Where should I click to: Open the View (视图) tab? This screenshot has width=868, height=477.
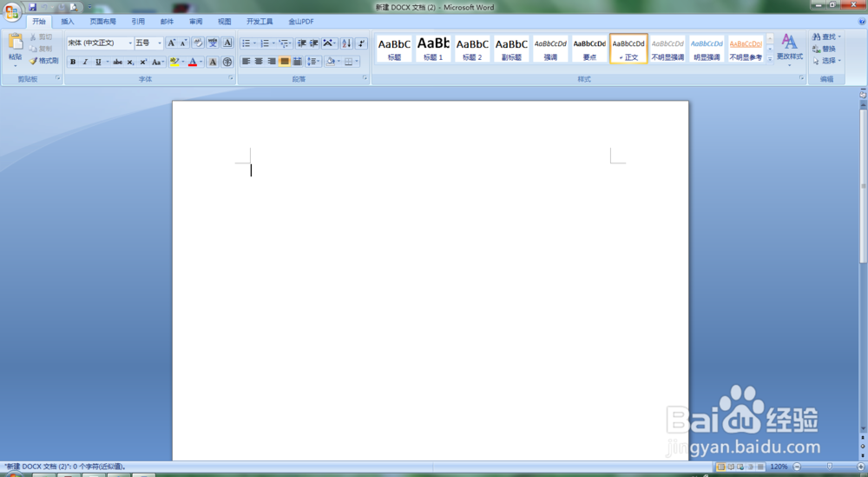224,22
